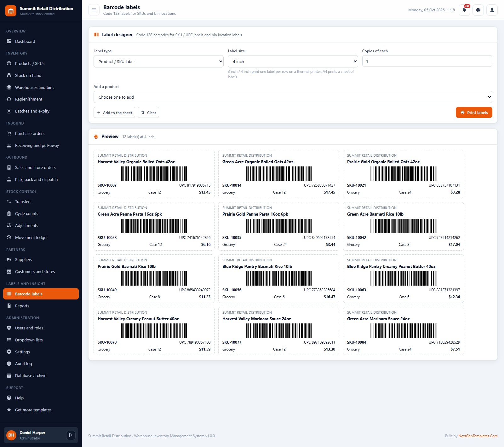Viewport: 504px width, 447px height.
Task: Select the Barcode labels menu item
Action: click(41, 294)
